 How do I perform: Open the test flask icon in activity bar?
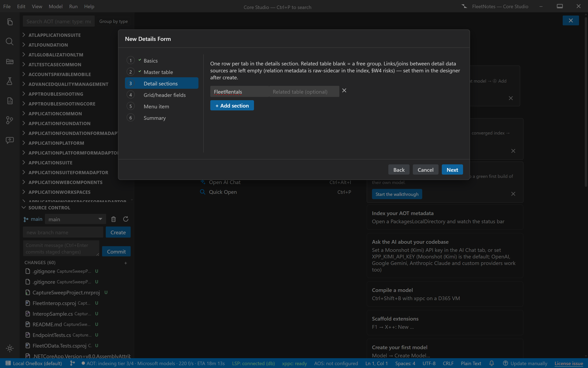point(10,81)
